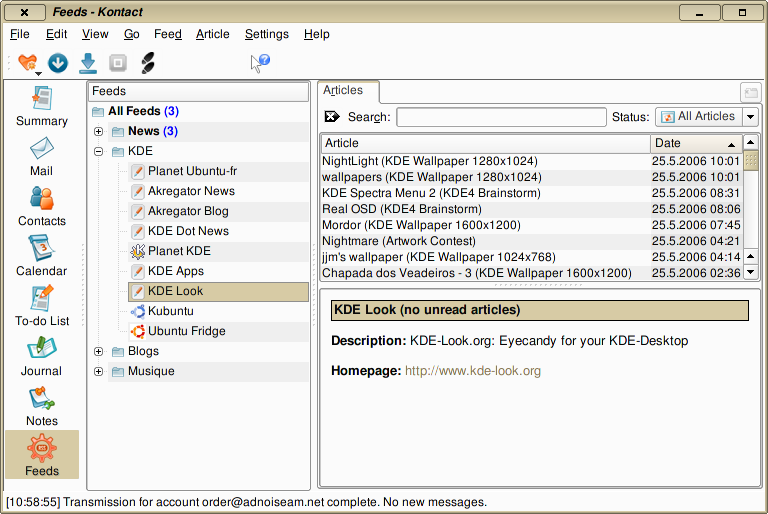Click the Abort Fetches stop icon

pos(118,63)
